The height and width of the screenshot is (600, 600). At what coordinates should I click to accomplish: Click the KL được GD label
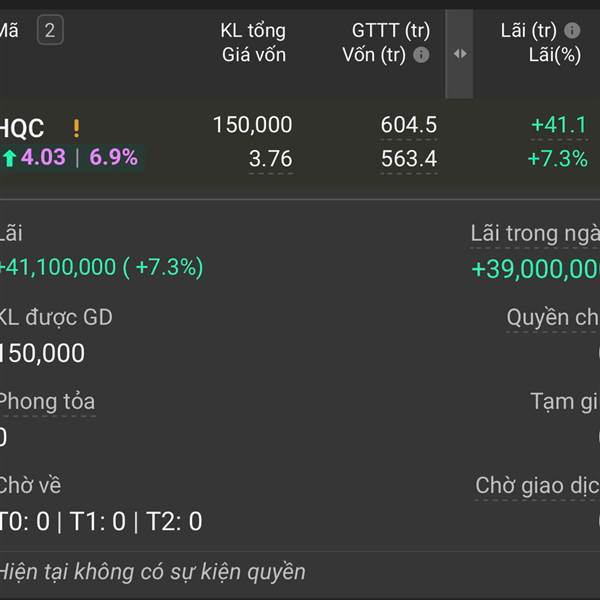coord(55,318)
